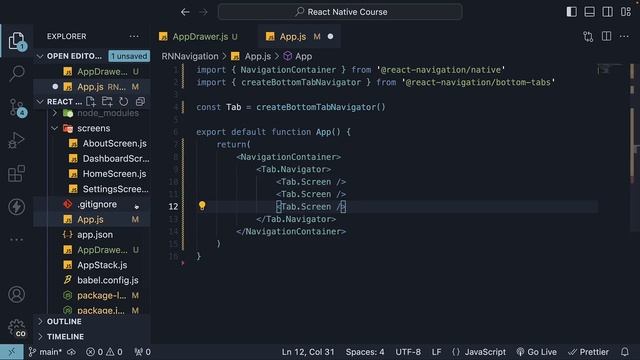
Task: Change line ending via LF
Action: tap(436, 352)
